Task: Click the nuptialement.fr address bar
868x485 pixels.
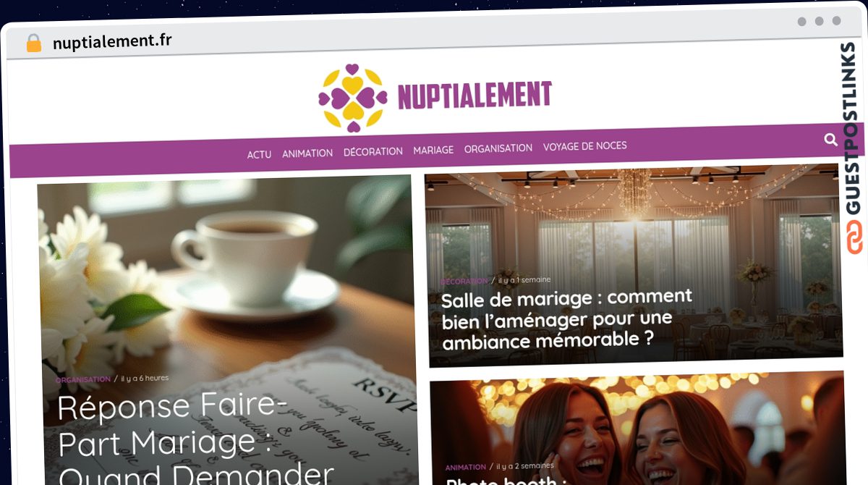Action: pyautogui.click(x=112, y=41)
